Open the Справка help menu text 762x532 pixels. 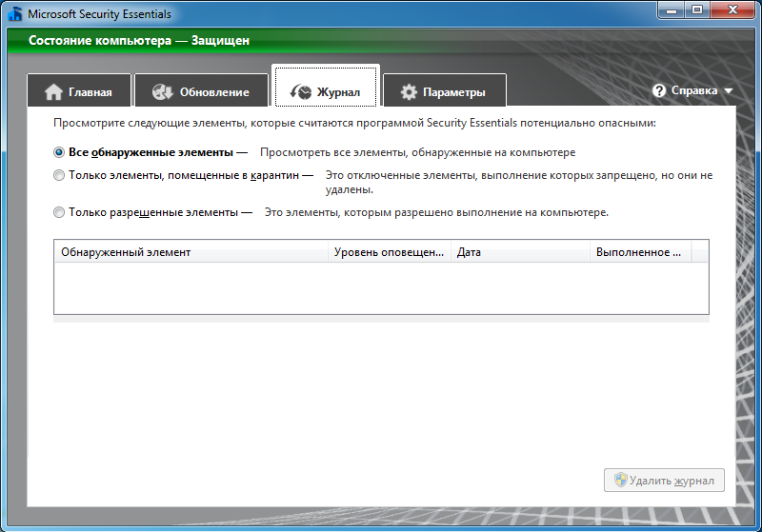point(694,90)
